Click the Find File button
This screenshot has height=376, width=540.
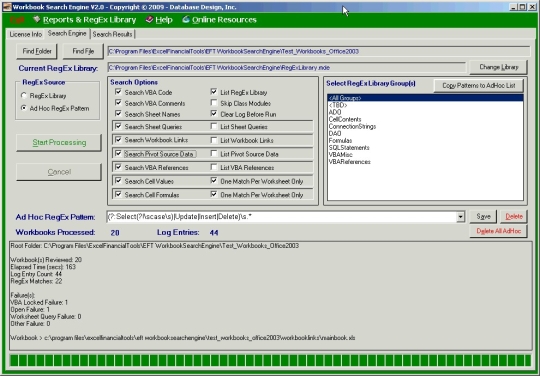click(x=83, y=51)
